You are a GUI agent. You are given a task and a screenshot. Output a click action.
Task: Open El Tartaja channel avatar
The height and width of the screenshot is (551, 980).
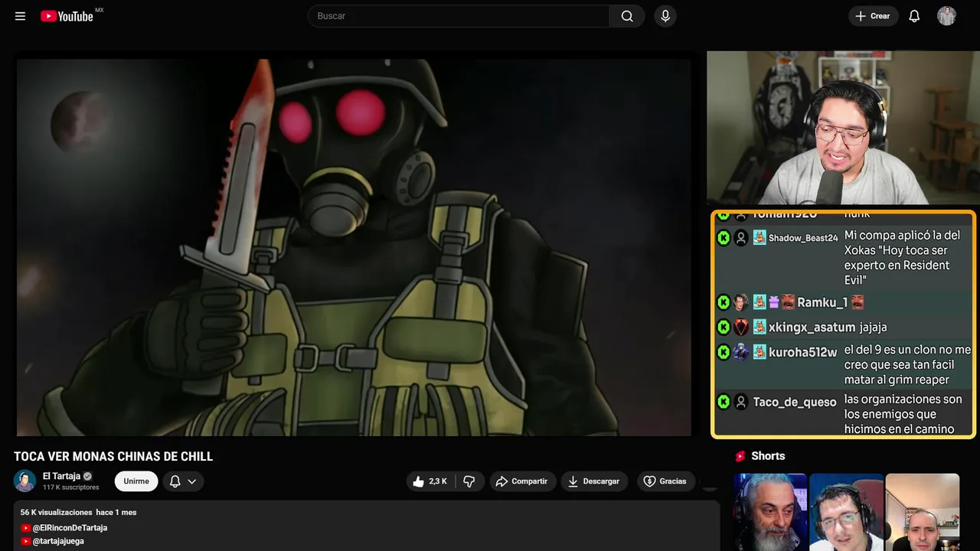(24, 481)
